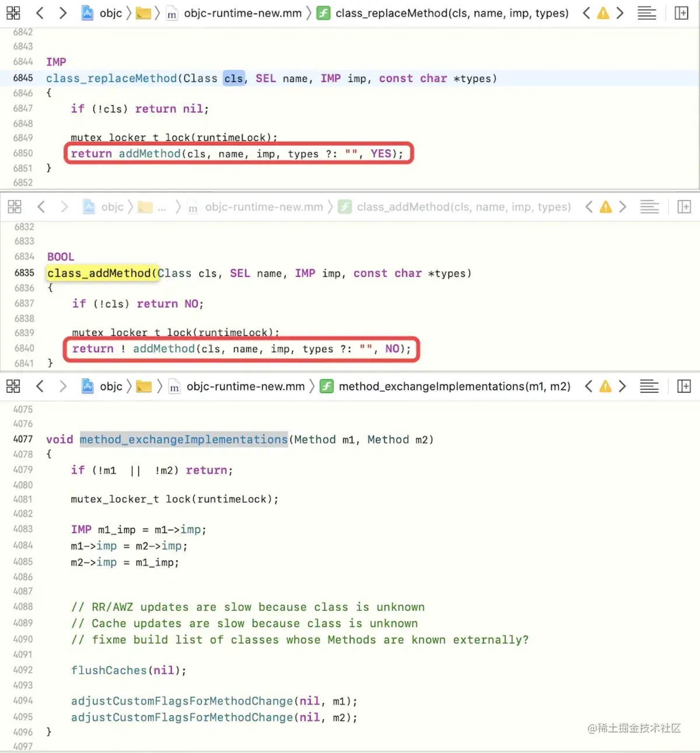Select folder icon in top pane jump bar
This screenshot has width=700, height=753.
coord(143,13)
